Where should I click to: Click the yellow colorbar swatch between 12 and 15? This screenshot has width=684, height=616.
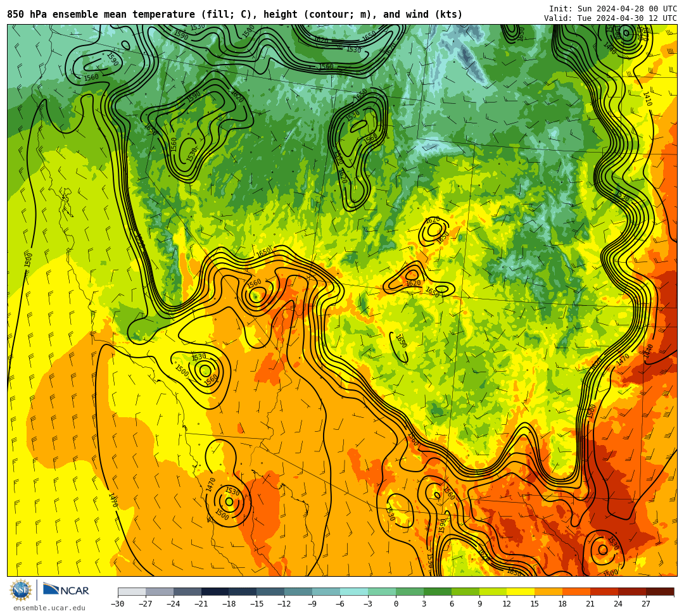click(x=521, y=591)
